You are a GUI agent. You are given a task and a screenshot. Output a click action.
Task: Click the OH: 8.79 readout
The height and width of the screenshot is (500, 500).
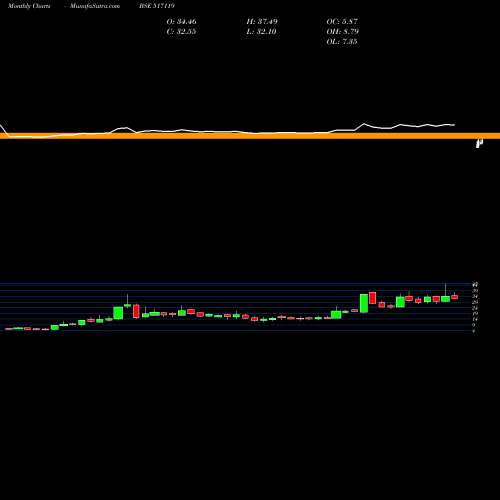pos(342,32)
